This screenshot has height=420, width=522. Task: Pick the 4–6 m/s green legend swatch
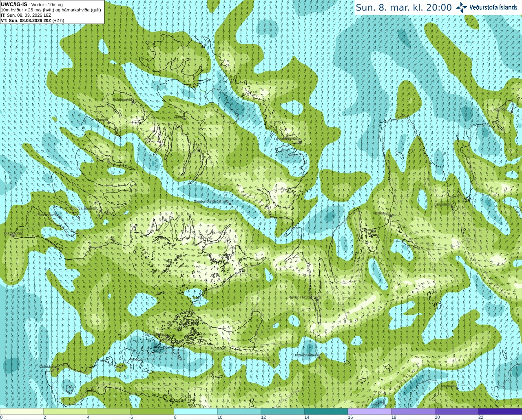pos(109,411)
